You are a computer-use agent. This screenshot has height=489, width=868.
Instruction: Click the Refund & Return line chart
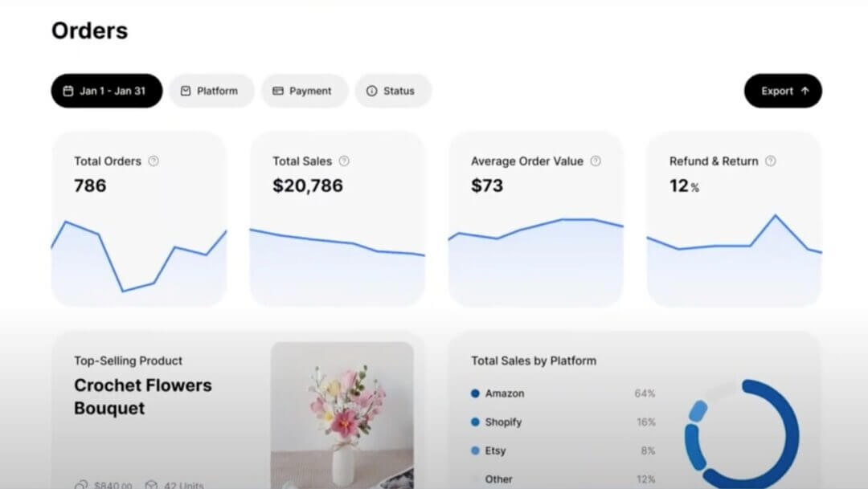click(x=734, y=259)
